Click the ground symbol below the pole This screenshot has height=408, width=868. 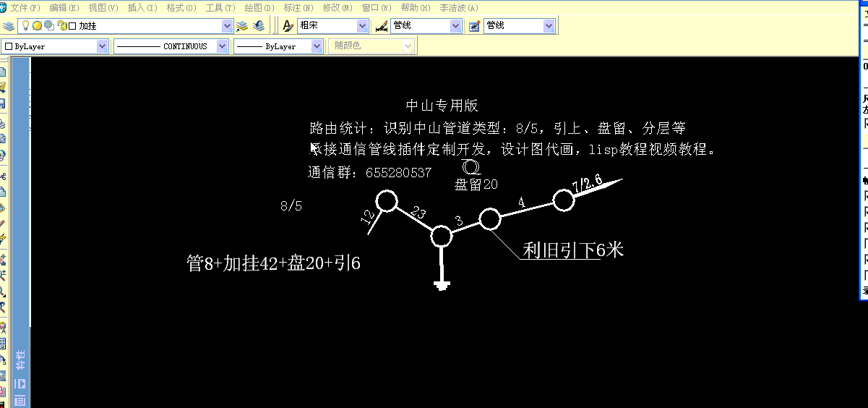coord(442,285)
